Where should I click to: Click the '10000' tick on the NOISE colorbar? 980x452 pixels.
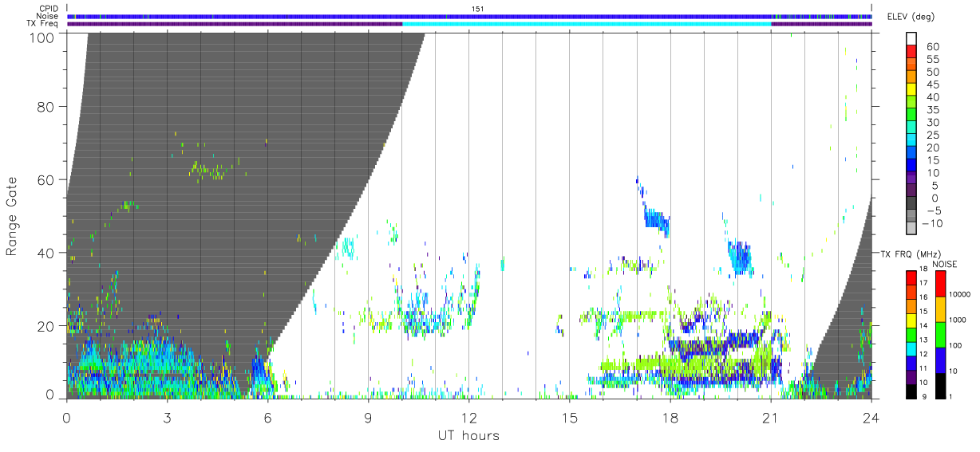959,295
